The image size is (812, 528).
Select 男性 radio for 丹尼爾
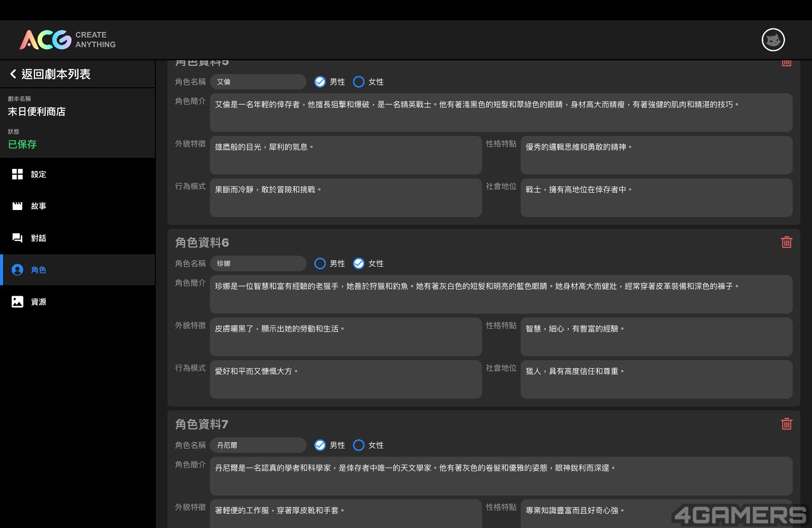320,445
